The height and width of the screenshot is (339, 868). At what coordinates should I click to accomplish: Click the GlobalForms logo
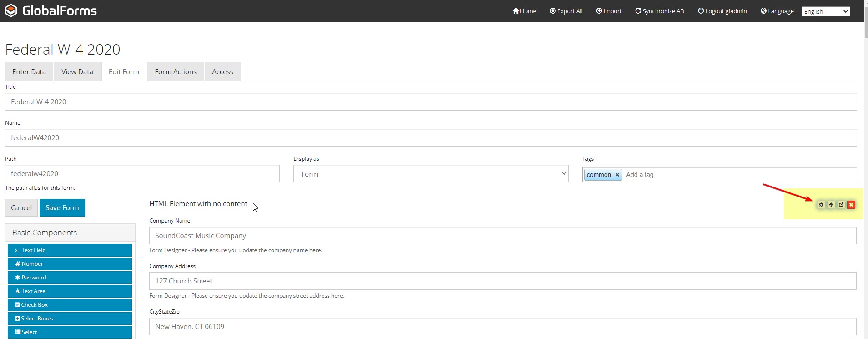(50, 10)
